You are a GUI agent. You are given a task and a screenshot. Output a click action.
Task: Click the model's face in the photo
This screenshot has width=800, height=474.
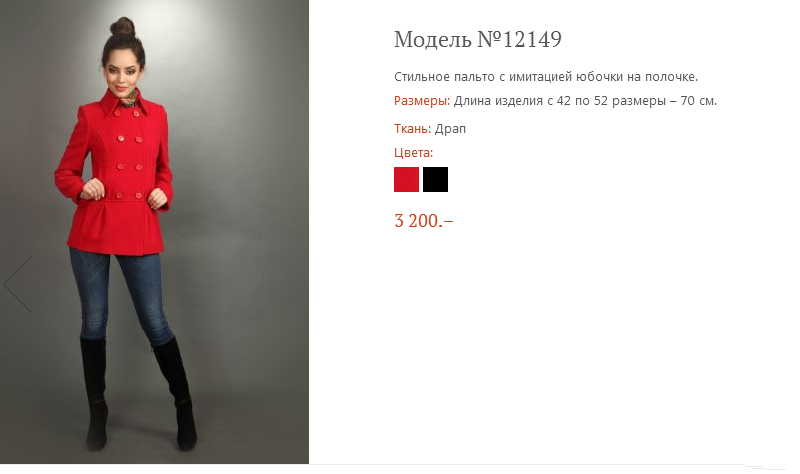point(120,71)
